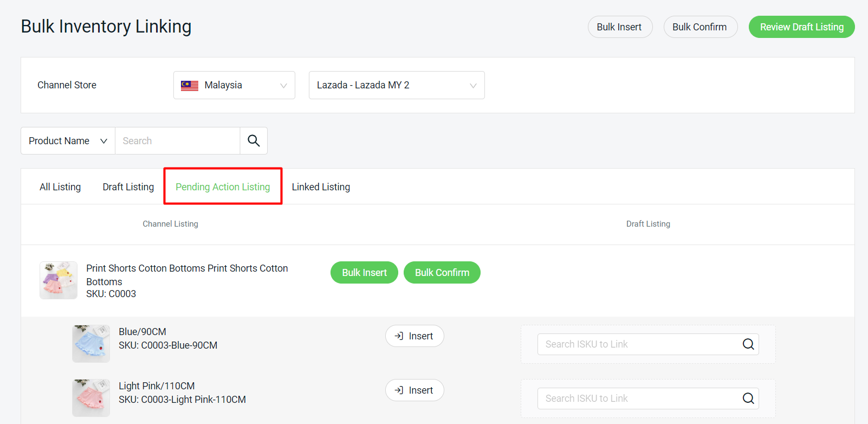
Task: Focus the product Search text field
Action: click(177, 141)
